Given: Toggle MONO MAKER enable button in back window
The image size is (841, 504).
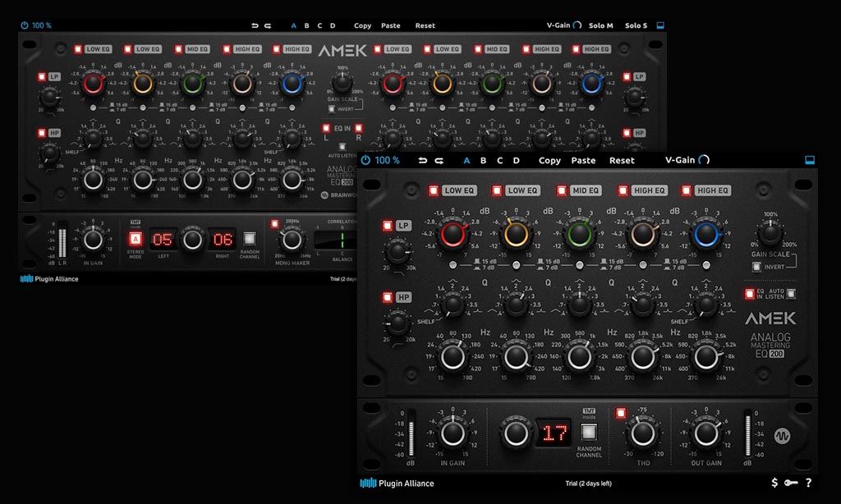Looking at the screenshot, I should point(274,223).
